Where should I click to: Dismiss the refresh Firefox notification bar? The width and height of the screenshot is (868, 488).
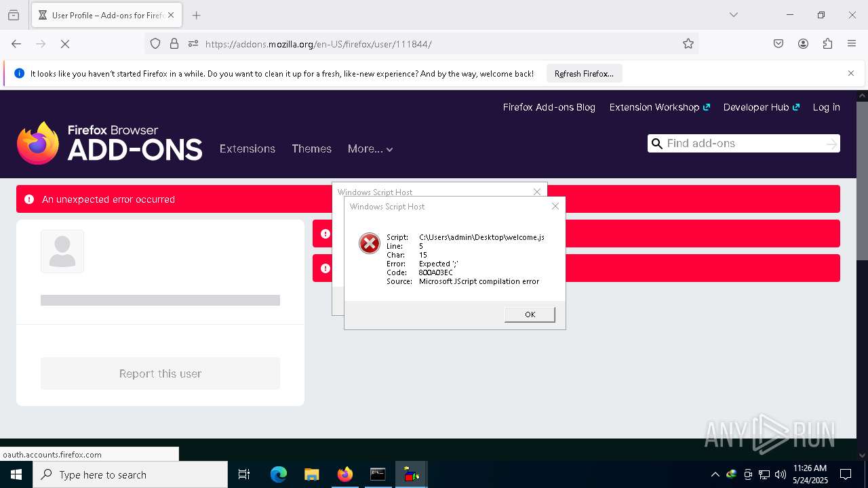(851, 73)
